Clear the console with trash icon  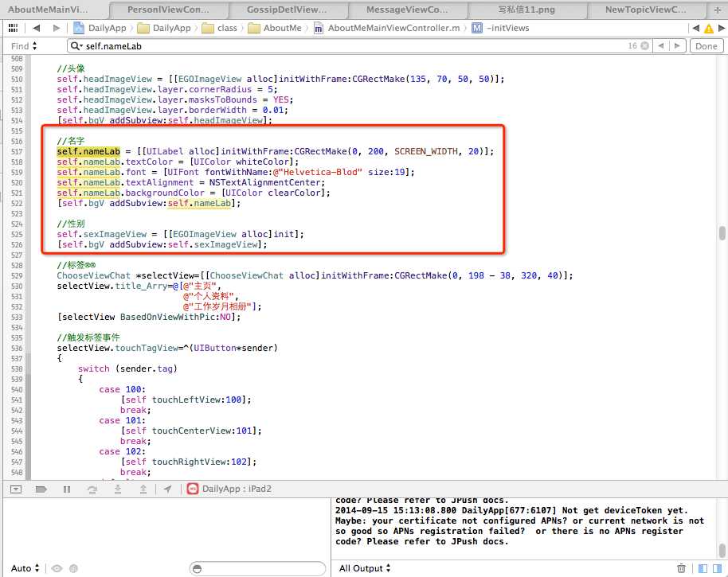681,568
